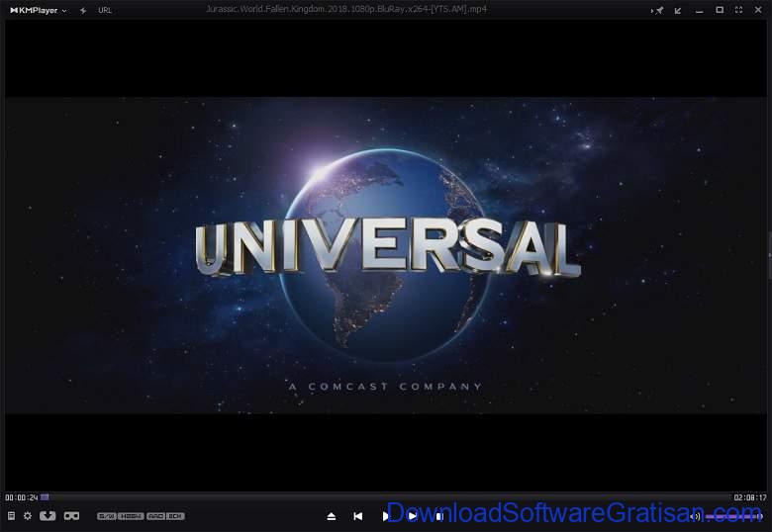
Task: Click the video display showing Universal logo
Action: point(386,255)
